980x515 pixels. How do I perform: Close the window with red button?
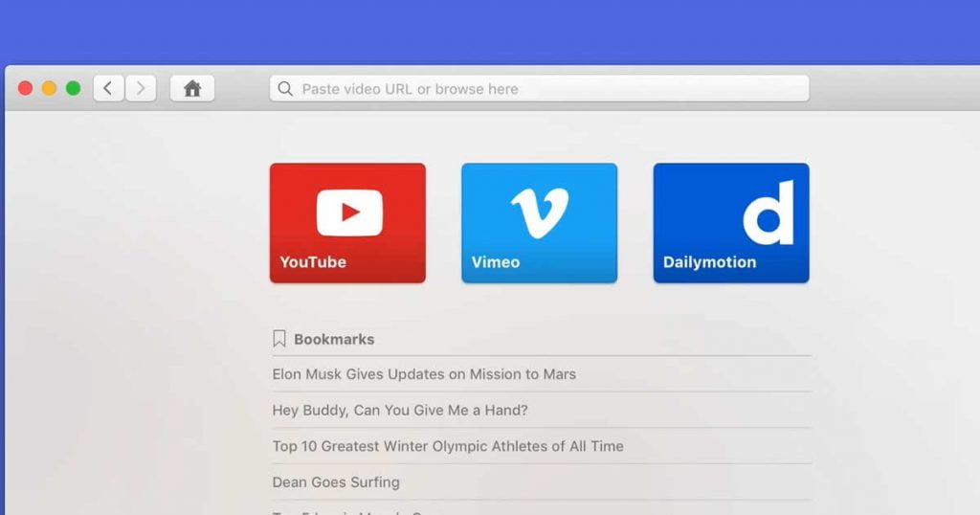click(25, 89)
